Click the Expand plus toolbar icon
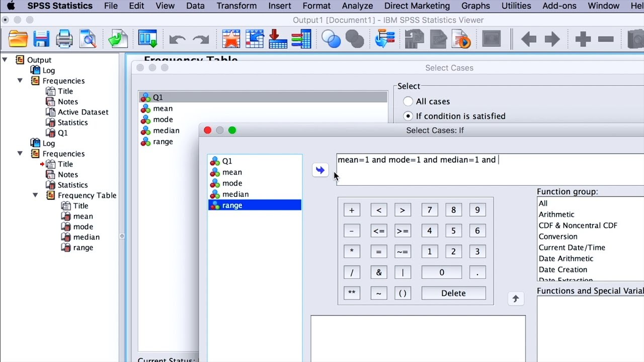Screen dimensions: 644x362 pos(583,39)
